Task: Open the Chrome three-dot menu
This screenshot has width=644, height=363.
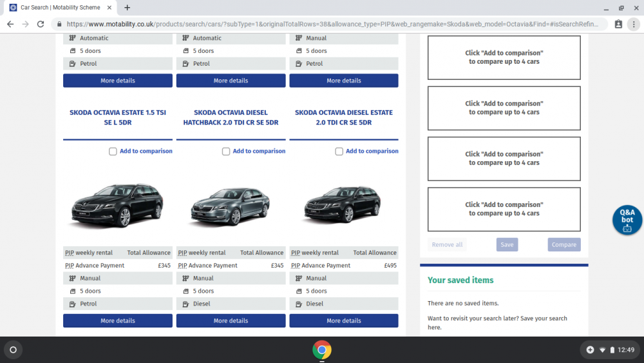Action: click(x=634, y=25)
